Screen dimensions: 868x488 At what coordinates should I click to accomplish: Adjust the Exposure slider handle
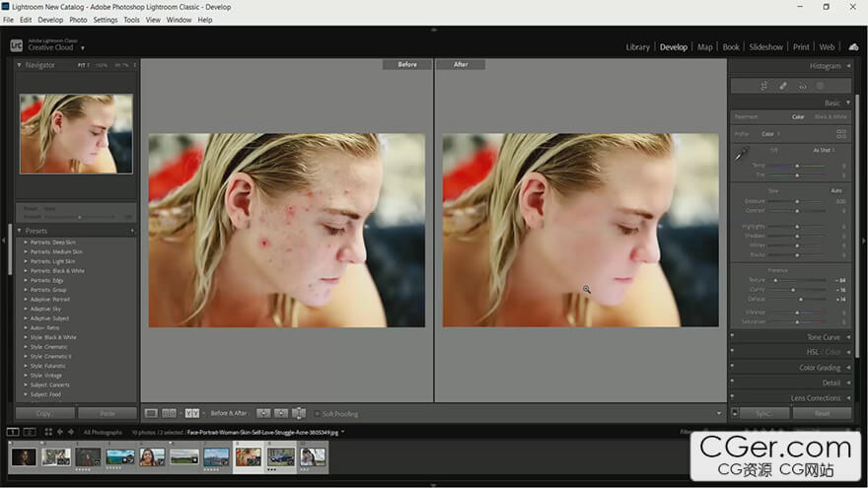[x=797, y=201]
